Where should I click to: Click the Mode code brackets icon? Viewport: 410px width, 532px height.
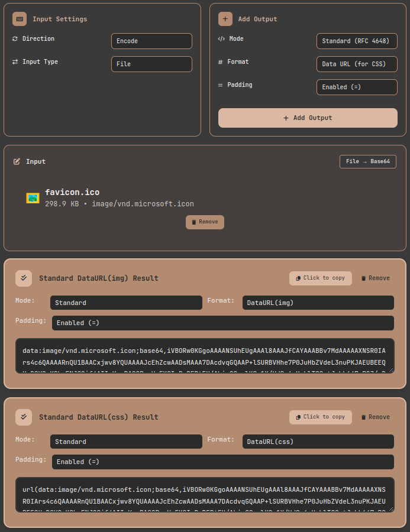coord(221,38)
